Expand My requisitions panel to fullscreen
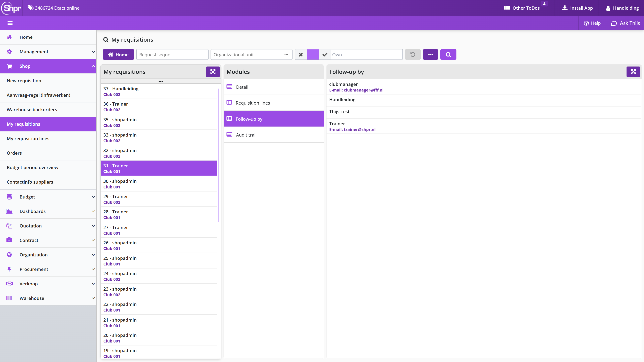 [x=213, y=72]
